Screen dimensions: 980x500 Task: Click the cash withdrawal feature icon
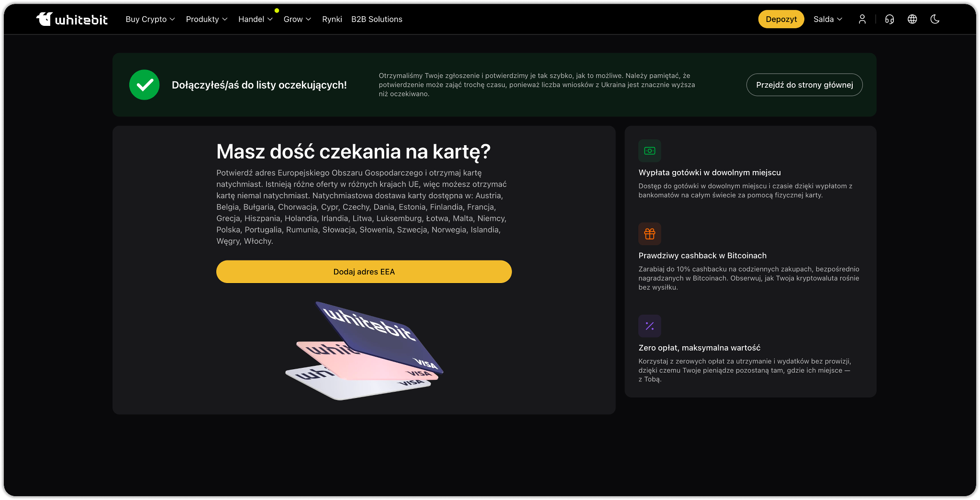[x=649, y=151]
